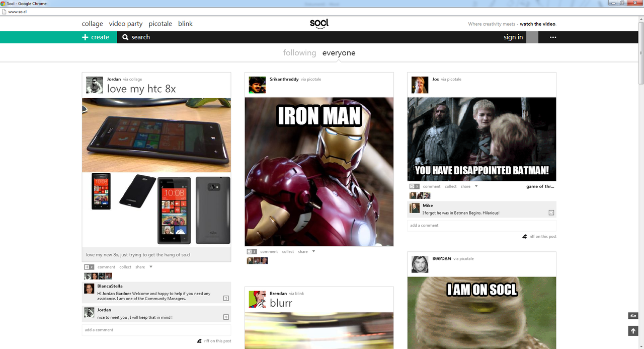Image resolution: width=644 pixels, height=349 pixels.
Task: Click the smiley reaction count on Jordan's post
Action: point(89,267)
